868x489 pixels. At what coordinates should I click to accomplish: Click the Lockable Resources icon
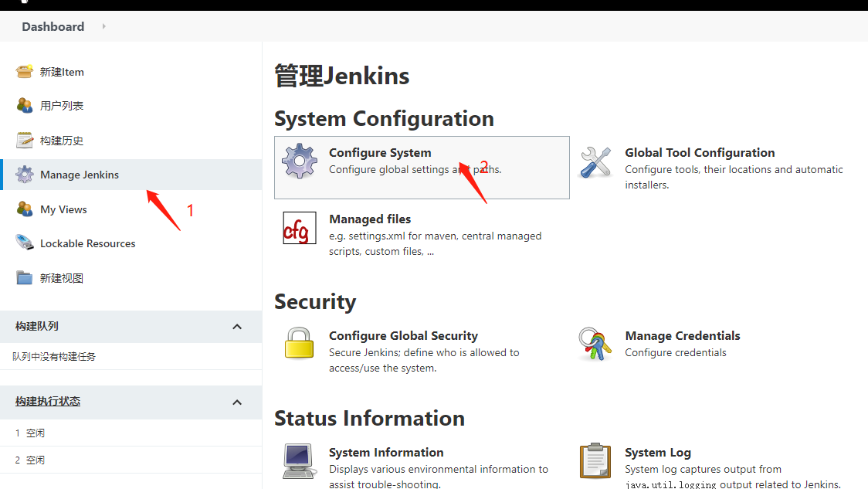coord(25,243)
